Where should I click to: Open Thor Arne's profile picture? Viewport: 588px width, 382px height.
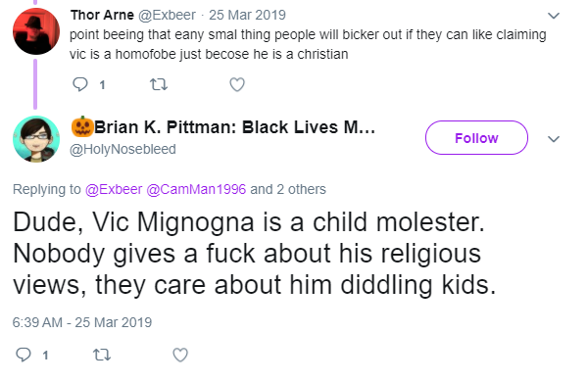click(x=36, y=31)
